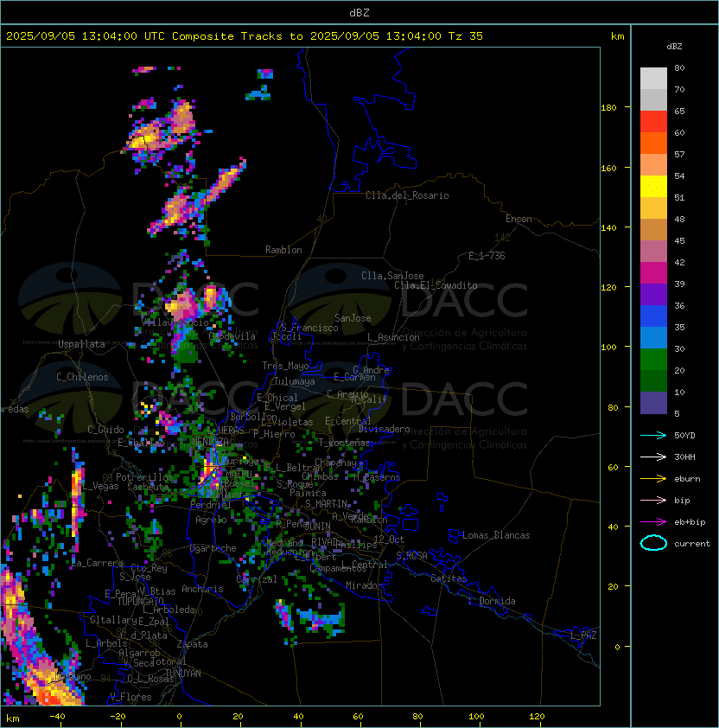This screenshot has width=719, height=728.
Task: Click the 'V_Flores' map label
Action: point(130,697)
